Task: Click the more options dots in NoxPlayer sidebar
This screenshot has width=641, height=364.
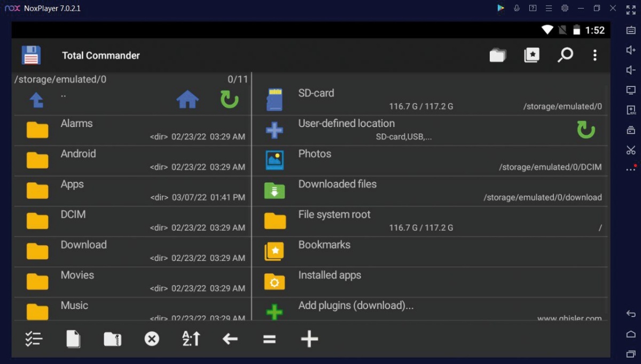Action: point(631,169)
